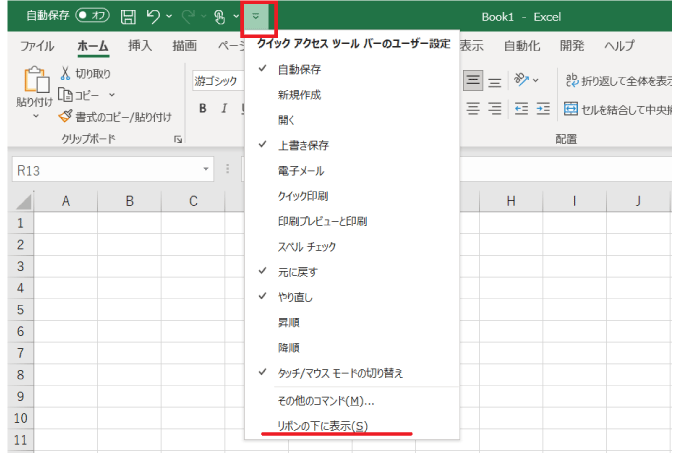The height and width of the screenshot is (453, 680).
Task: Click the right horizontal align icon
Action: [494, 108]
